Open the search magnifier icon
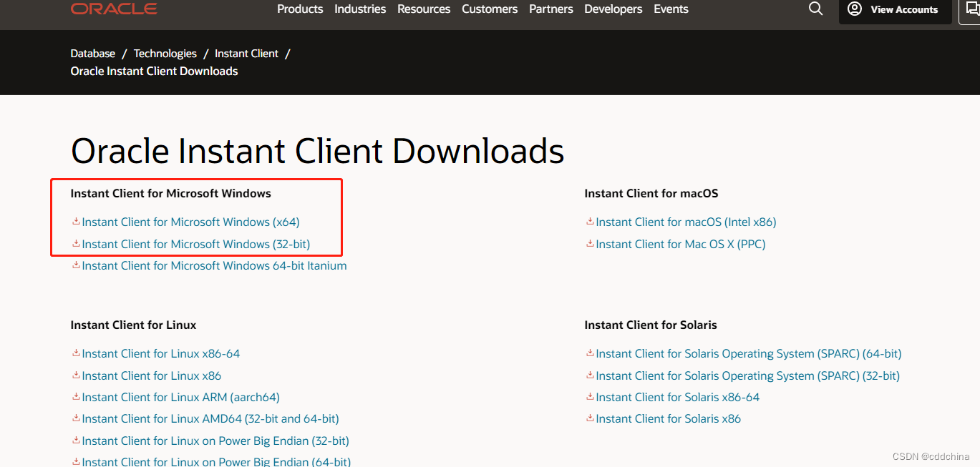Viewport: 980px width, 467px height. (x=815, y=9)
